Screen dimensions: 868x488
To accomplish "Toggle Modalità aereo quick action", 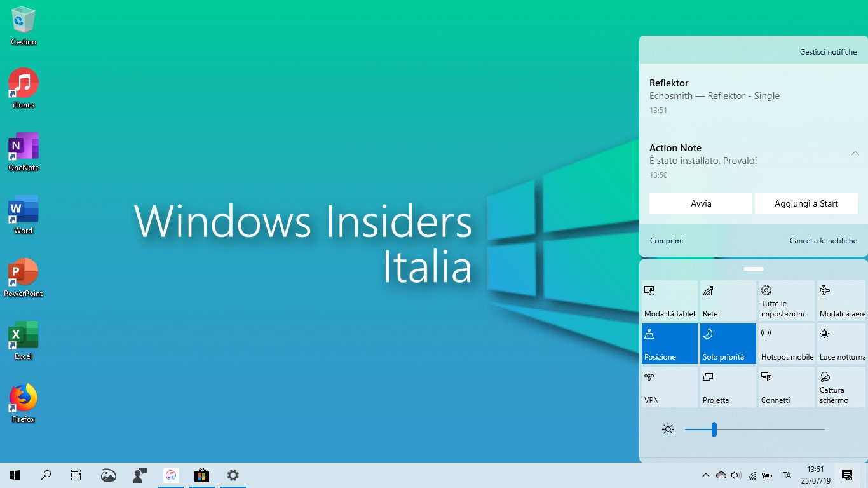I will pos(842,301).
